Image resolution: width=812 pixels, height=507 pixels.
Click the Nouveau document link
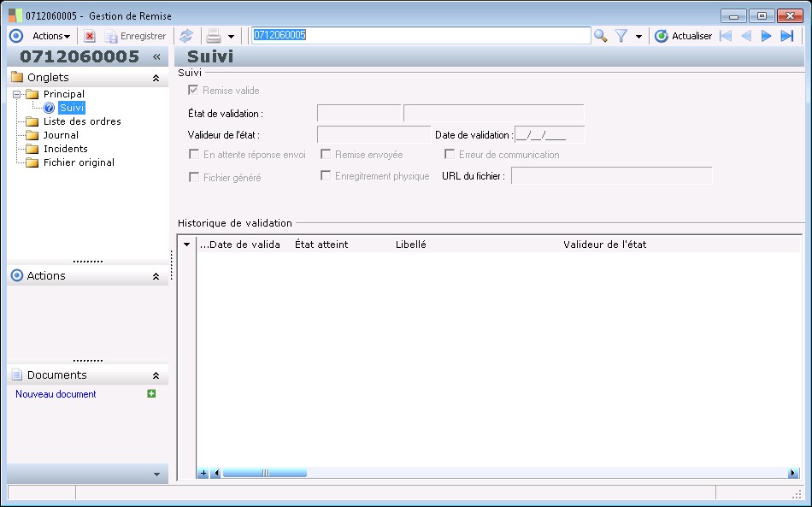(56, 394)
